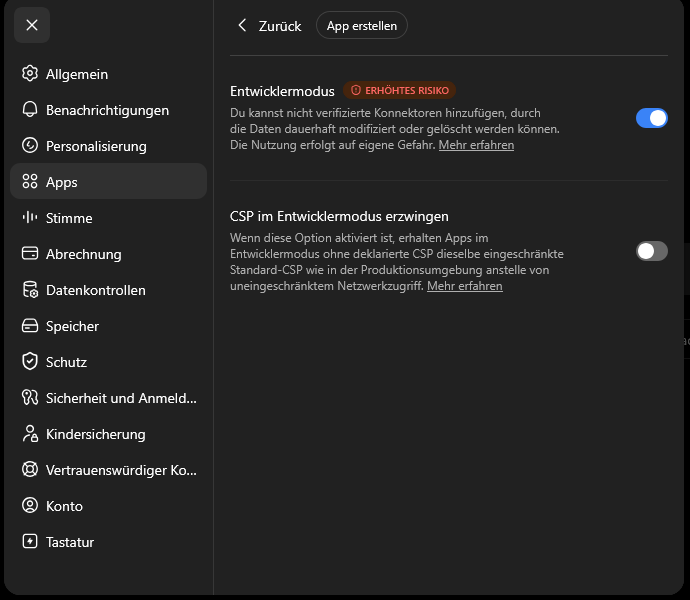This screenshot has height=600, width=690.
Task: Click the Kindersicherung person-lock icon
Action: pos(30,434)
